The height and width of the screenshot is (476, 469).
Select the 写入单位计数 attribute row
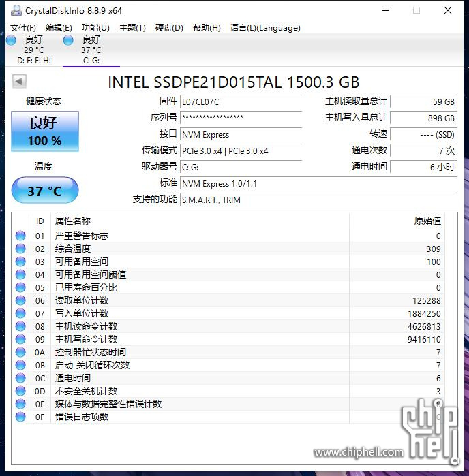pos(228,313)
